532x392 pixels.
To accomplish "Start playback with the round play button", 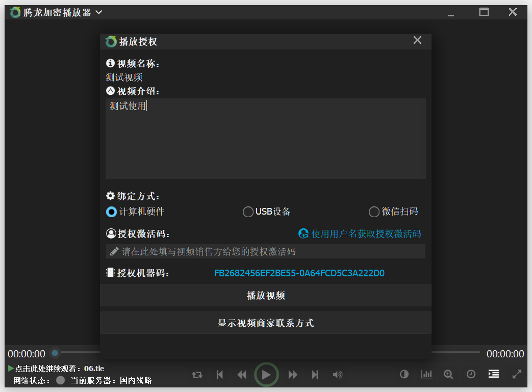I will pyautogui.click(x=266, y=374).
